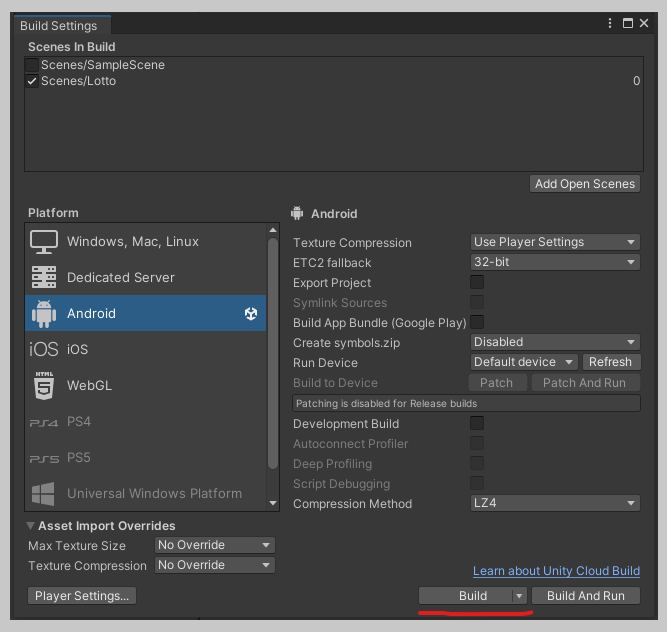667x632 pixels.
Task: Click the Windows, Mac, Linux monitor icon
Action: pos(44,242)
